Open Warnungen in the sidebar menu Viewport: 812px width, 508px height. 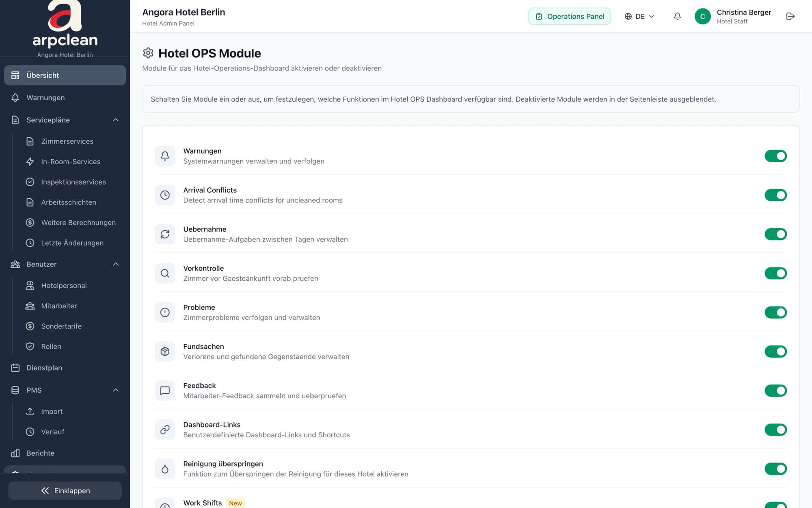tap(65, 98)
